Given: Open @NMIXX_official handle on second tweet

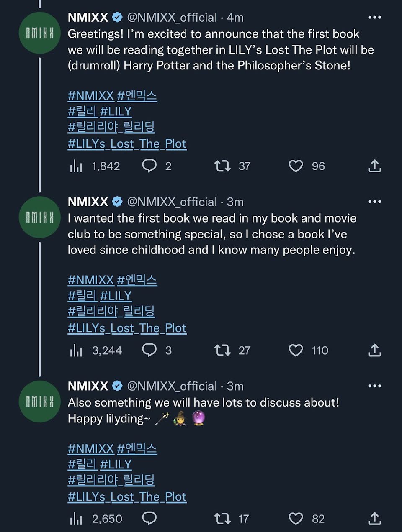Looking at the screenshot, I should pyautogui.click(x=172, y=202).
